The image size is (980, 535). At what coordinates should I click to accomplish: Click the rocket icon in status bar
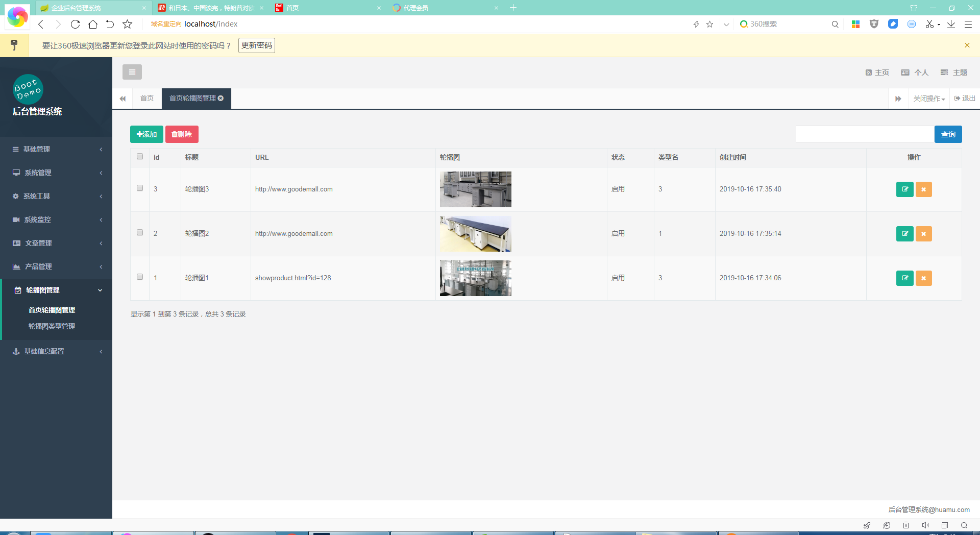pyautogui.click(x=867, y=525)
